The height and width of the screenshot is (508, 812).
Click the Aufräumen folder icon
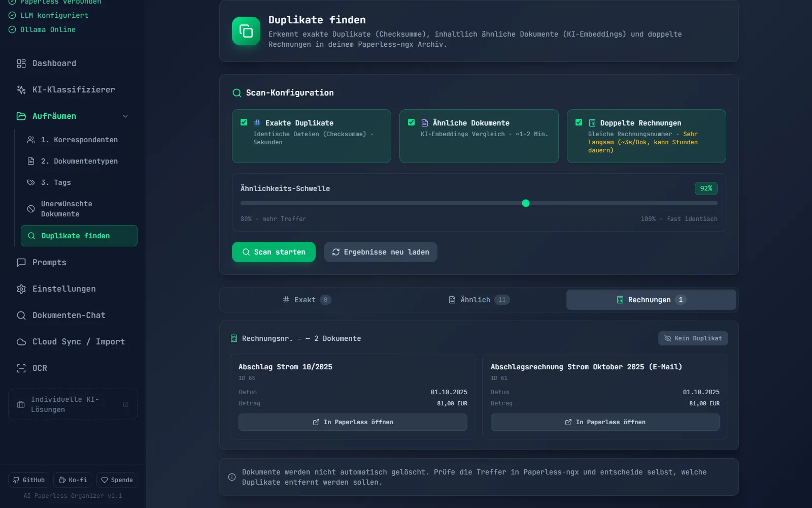[21, 116]
